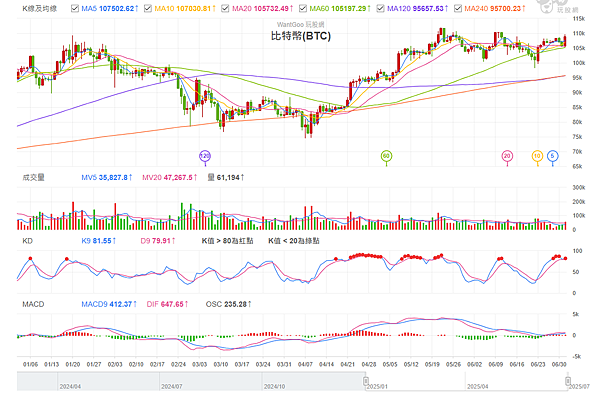Click the K值 > 80為紅點 legend text
Screen dimensions: 600x397
tap(227, 241)
